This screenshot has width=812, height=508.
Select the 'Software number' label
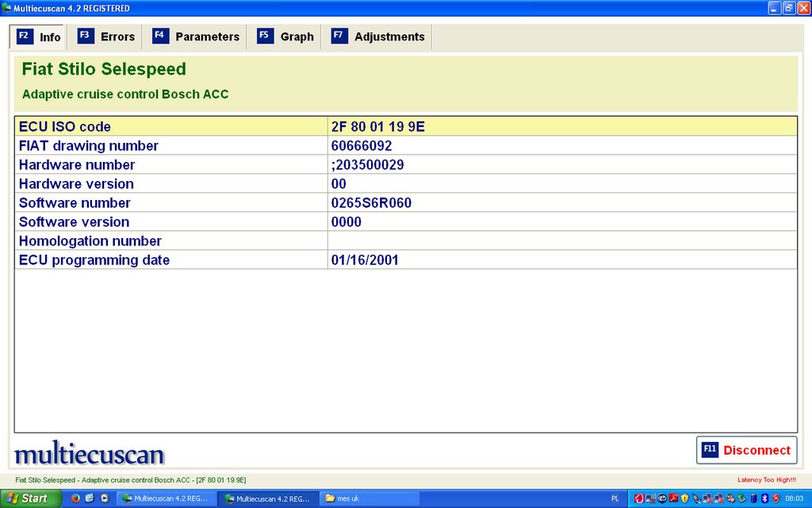click(x=75, y=202)
